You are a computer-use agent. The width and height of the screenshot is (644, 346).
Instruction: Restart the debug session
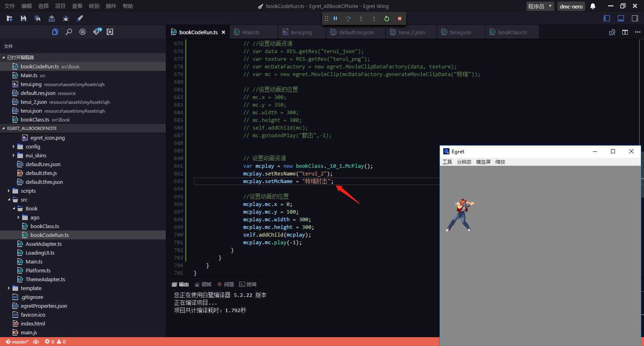tap(387, 19)
